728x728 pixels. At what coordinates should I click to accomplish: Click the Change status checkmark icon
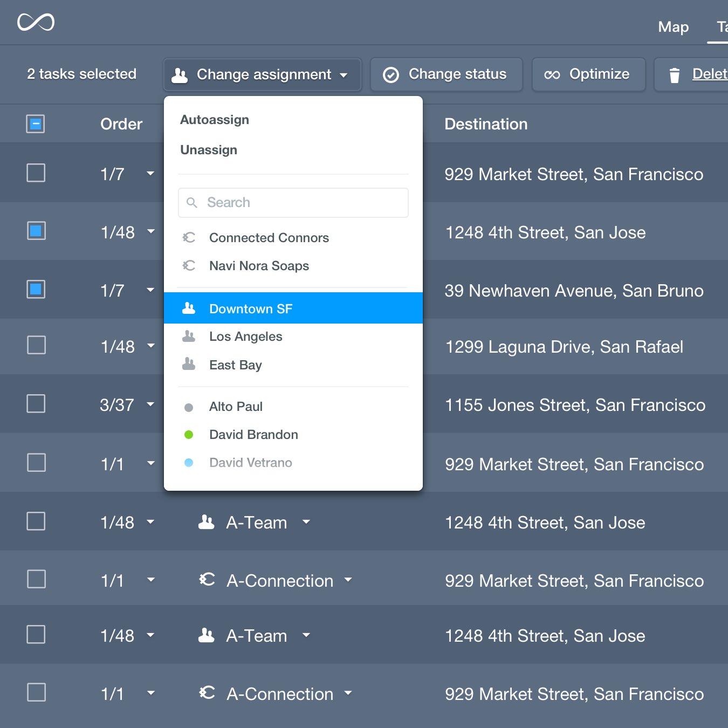[x=390, y=75]
